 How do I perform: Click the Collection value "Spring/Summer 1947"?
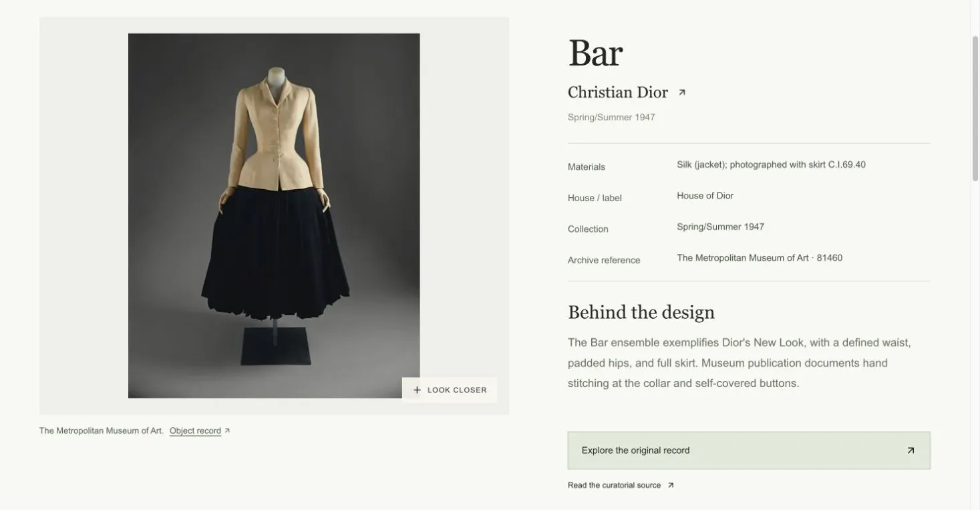(720, 227)
